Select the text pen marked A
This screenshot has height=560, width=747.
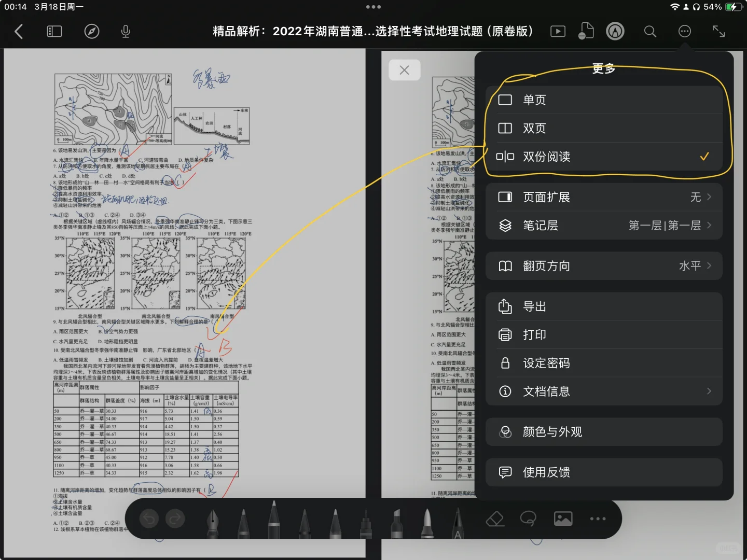coord(458,523)
